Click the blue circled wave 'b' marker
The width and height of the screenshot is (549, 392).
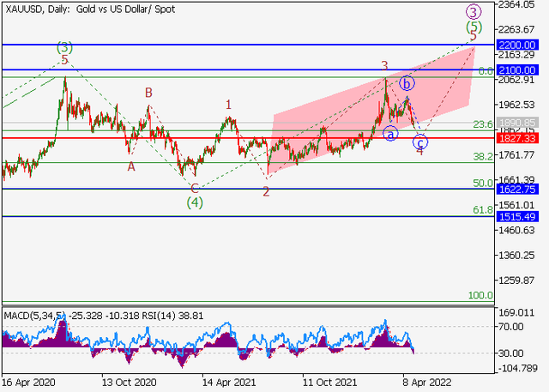coord(408,83)
